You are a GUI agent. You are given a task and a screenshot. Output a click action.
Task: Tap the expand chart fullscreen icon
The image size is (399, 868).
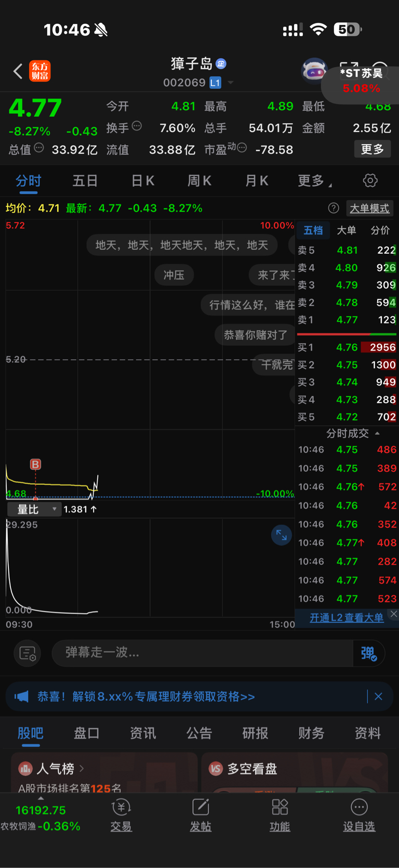(282, 535)
